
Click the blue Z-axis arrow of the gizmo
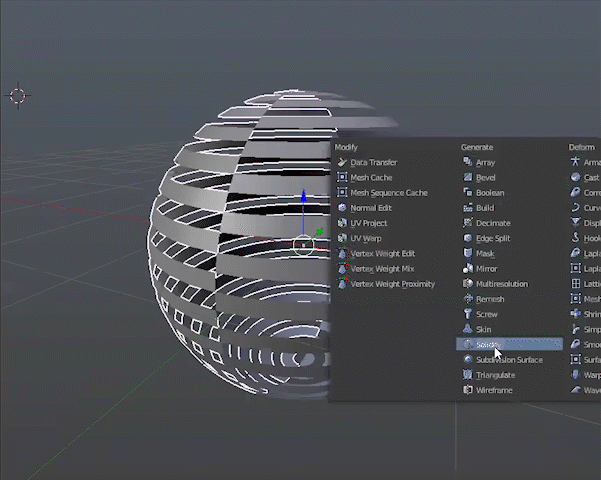[x=304, y=196]
